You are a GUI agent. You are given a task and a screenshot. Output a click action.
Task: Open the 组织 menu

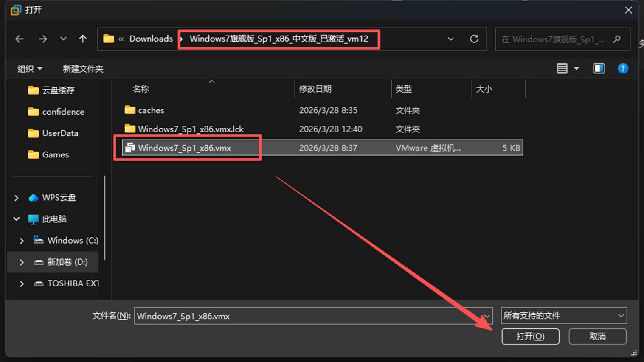pos(29,68)
